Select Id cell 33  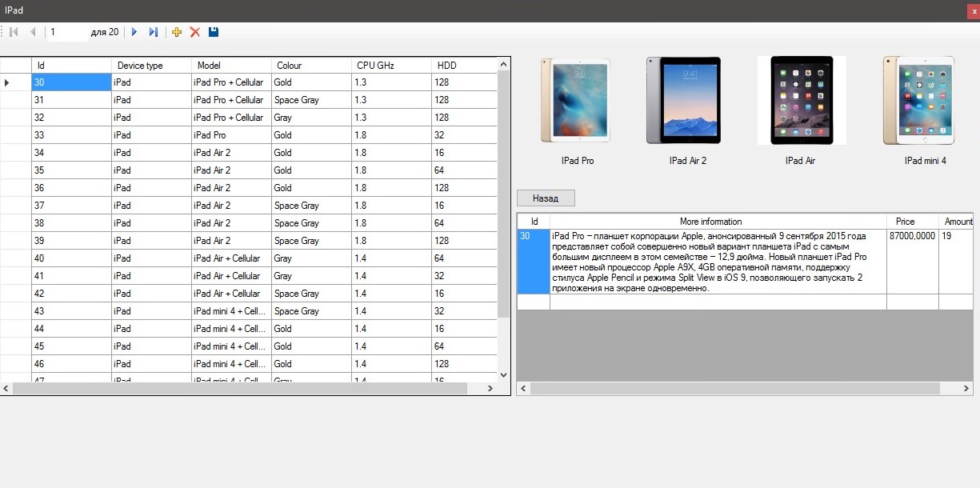(71, 135)
